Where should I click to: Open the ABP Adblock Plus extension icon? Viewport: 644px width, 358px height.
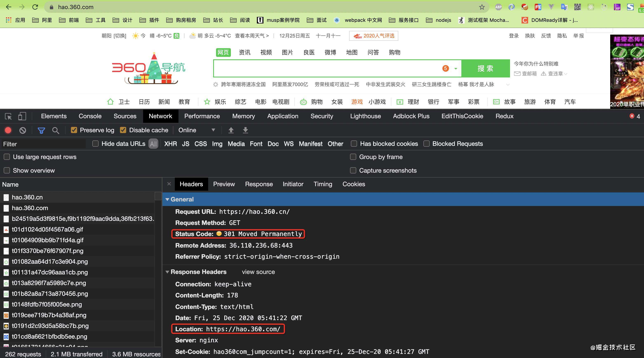click(498, 7)
